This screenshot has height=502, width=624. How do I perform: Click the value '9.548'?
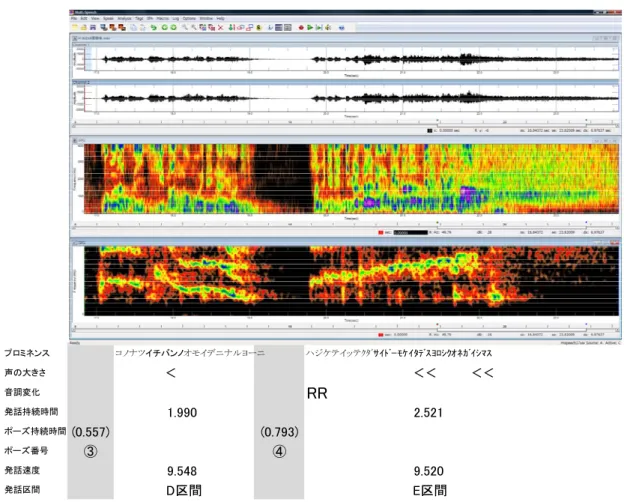coord(182,471)
